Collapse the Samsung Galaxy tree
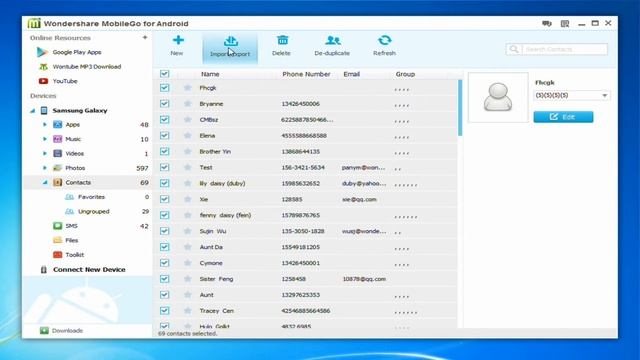The height and width of the screenshot is (360, 640). [33, 111]
